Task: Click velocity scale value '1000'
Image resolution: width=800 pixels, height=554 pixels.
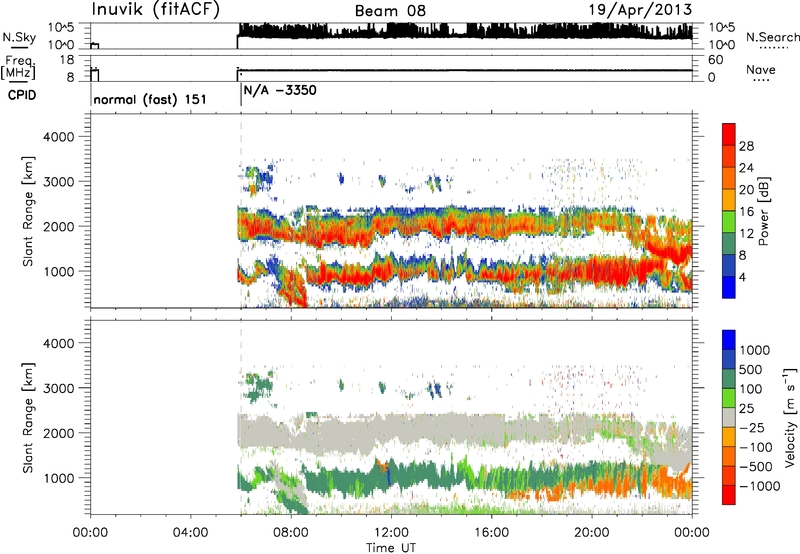Action: 755,350
